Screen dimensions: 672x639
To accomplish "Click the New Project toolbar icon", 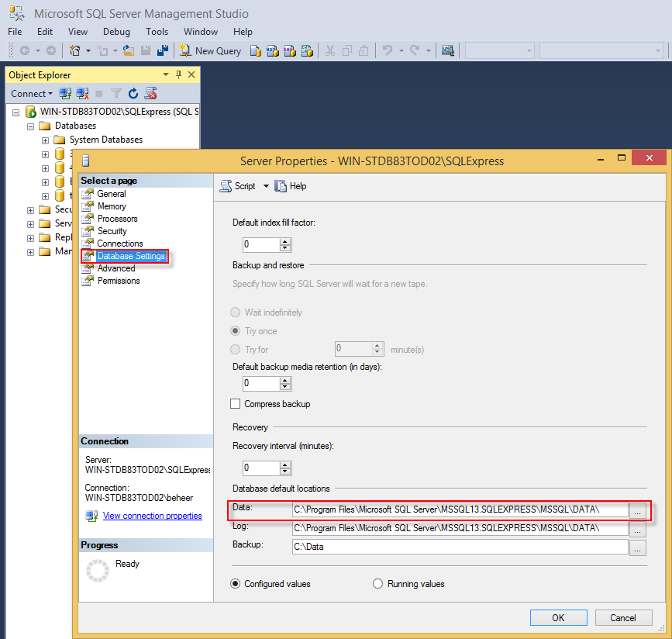I will tap(75, 50).
